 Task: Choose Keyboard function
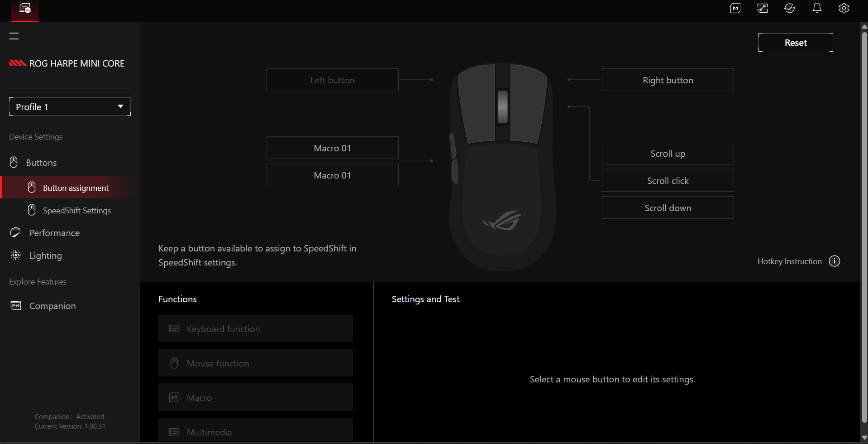[x=256, y=328]
